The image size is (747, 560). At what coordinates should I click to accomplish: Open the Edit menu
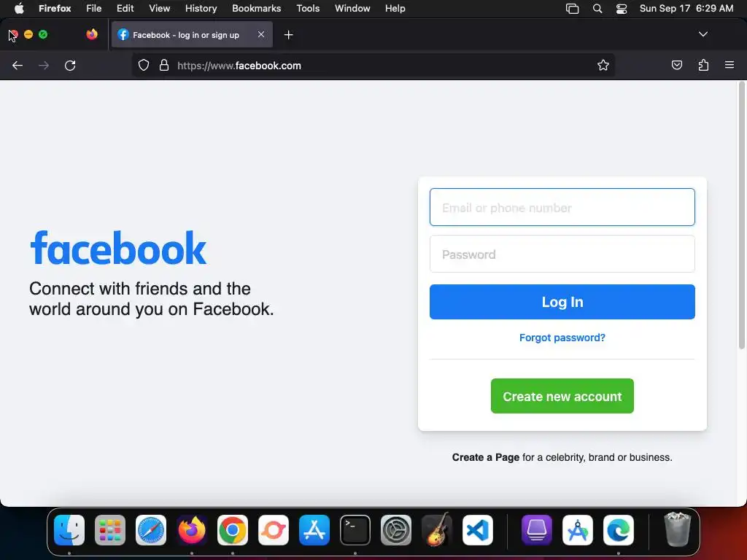pos(125,9)
